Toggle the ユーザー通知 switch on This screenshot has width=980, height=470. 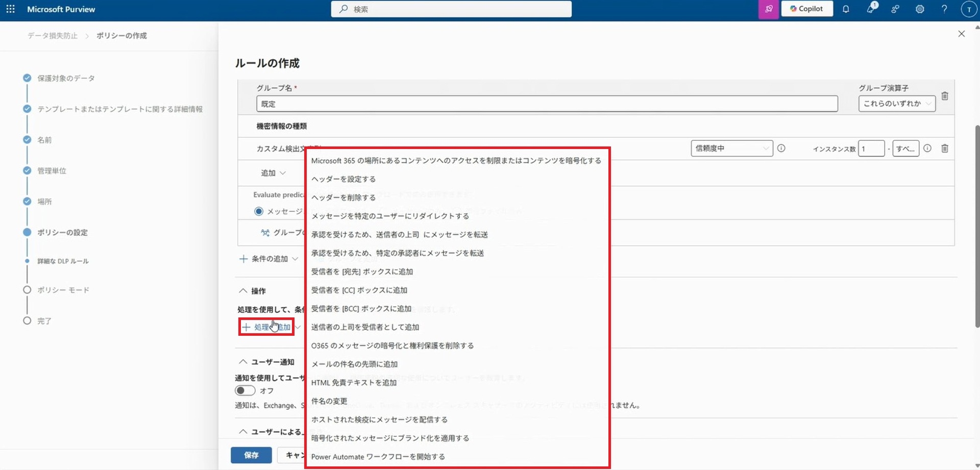tap(245, 390)
